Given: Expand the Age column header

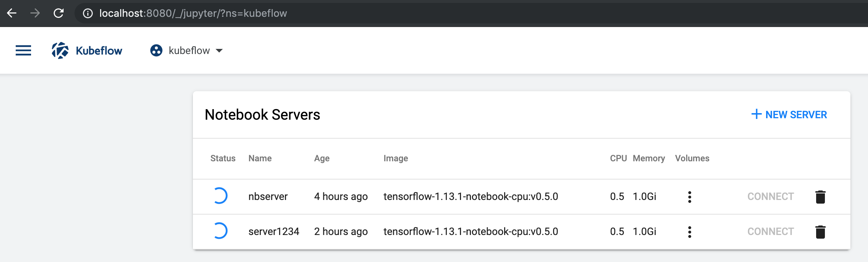Looking at the screenshot, I should (x=322, y=158).
